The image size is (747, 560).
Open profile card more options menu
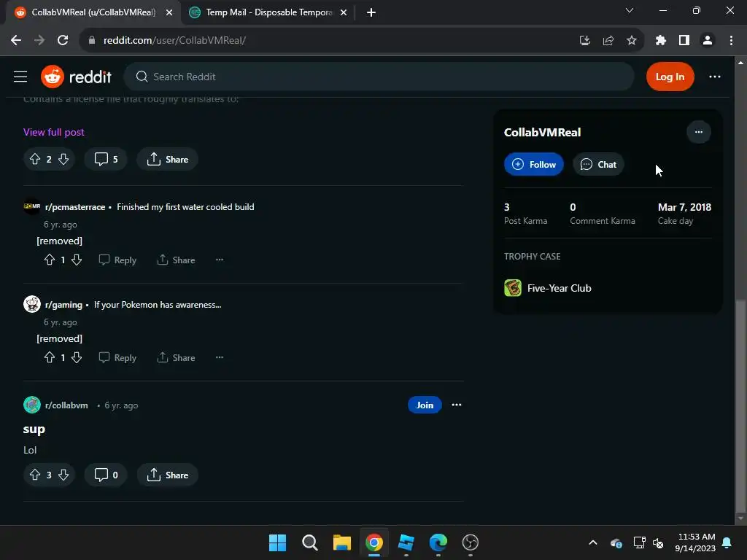coord(698,132)
